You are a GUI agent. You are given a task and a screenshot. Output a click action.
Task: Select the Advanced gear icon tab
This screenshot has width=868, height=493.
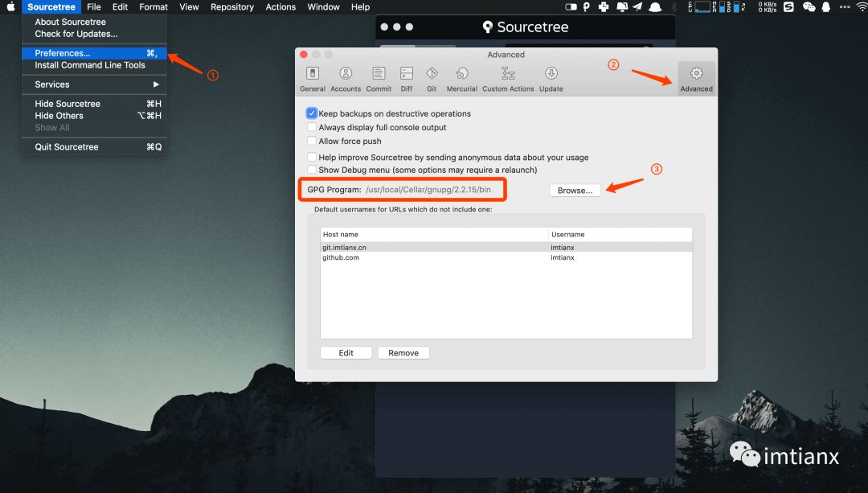[696, 78]
